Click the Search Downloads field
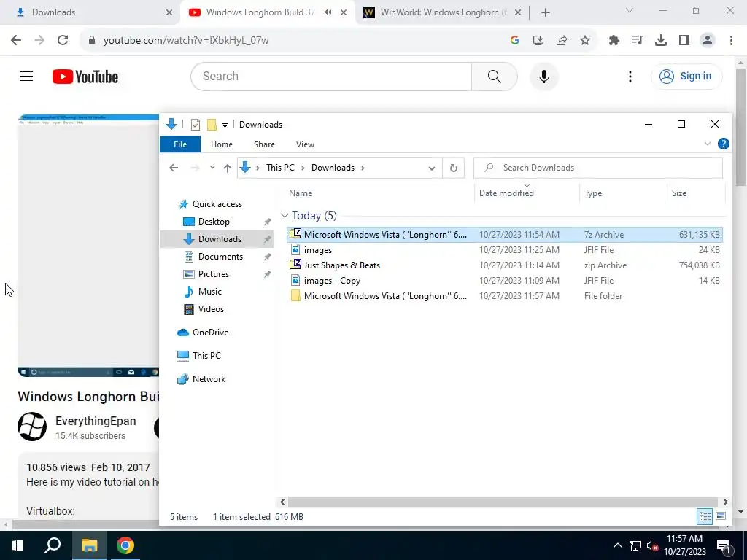The width and height of the screenshot is (747, 560). (598, 168)
